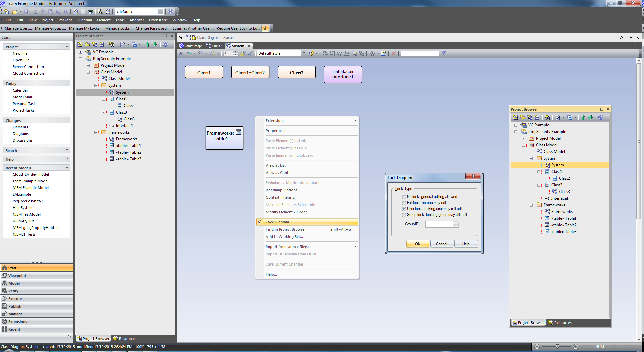Click the green up arrow in Project Browser
The image size is (644, 352).
click(148, 44)
